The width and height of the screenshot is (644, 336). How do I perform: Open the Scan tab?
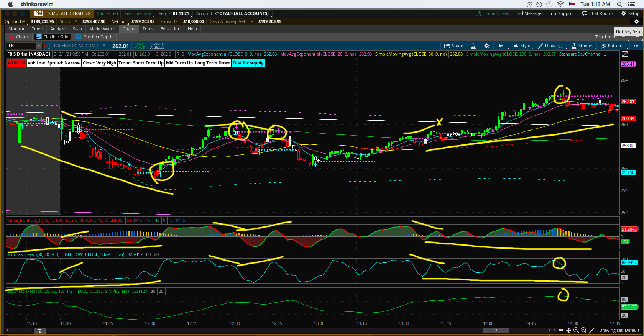[77, 29]
